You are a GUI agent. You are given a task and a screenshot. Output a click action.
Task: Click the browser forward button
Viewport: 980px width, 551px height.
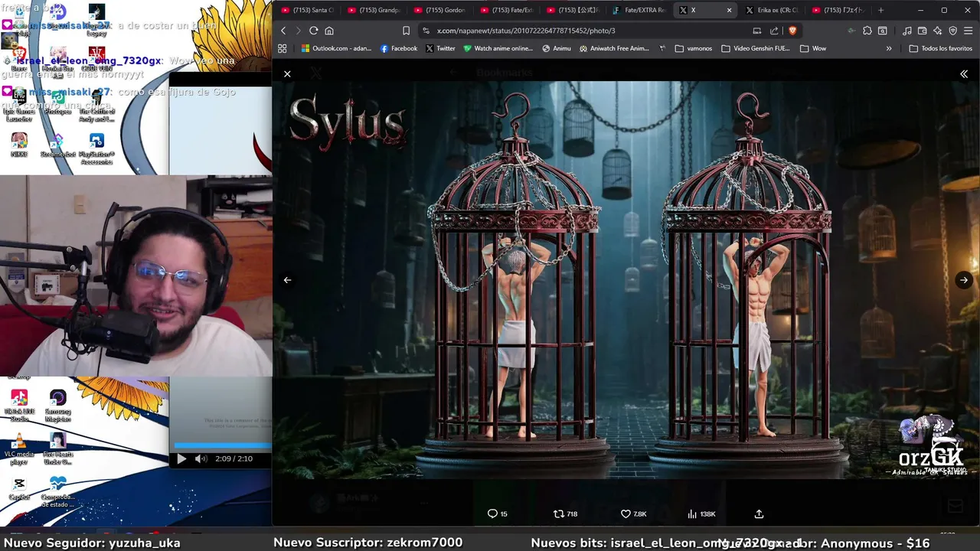pyautogui.click(x=299, y=31)
